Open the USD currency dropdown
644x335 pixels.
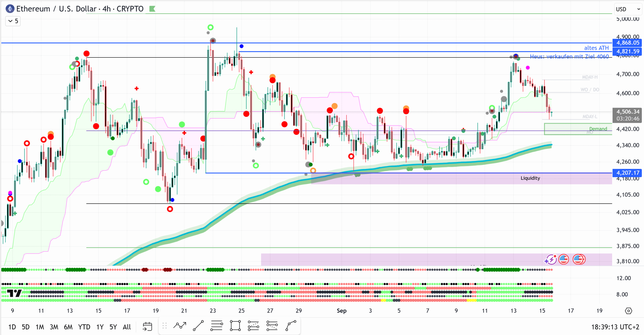click(x=628, y=9)
